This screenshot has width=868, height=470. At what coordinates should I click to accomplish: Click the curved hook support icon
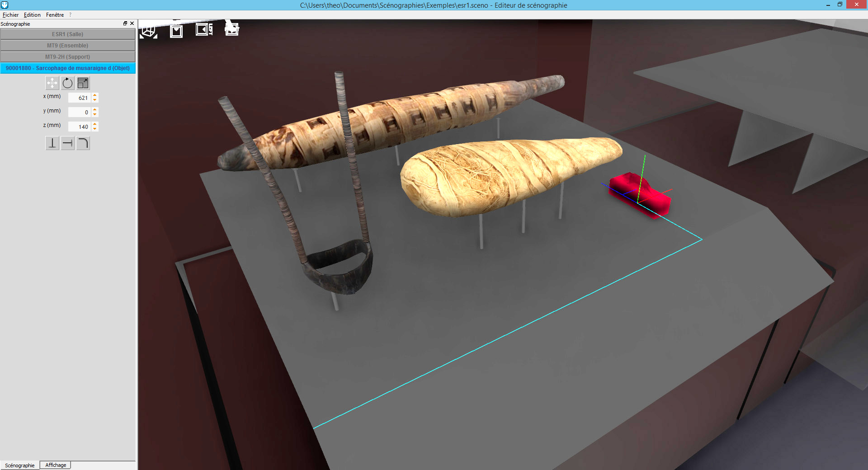(x=83, y=143)
